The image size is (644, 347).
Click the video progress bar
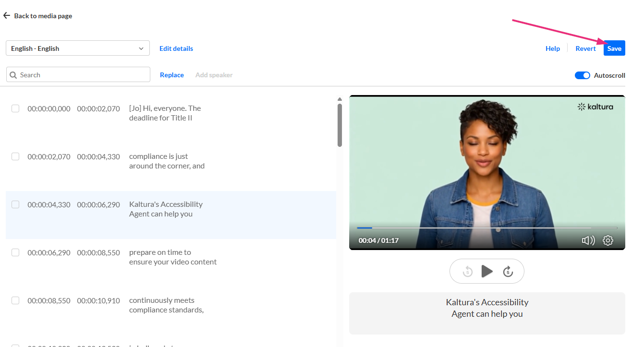[487, 227]
